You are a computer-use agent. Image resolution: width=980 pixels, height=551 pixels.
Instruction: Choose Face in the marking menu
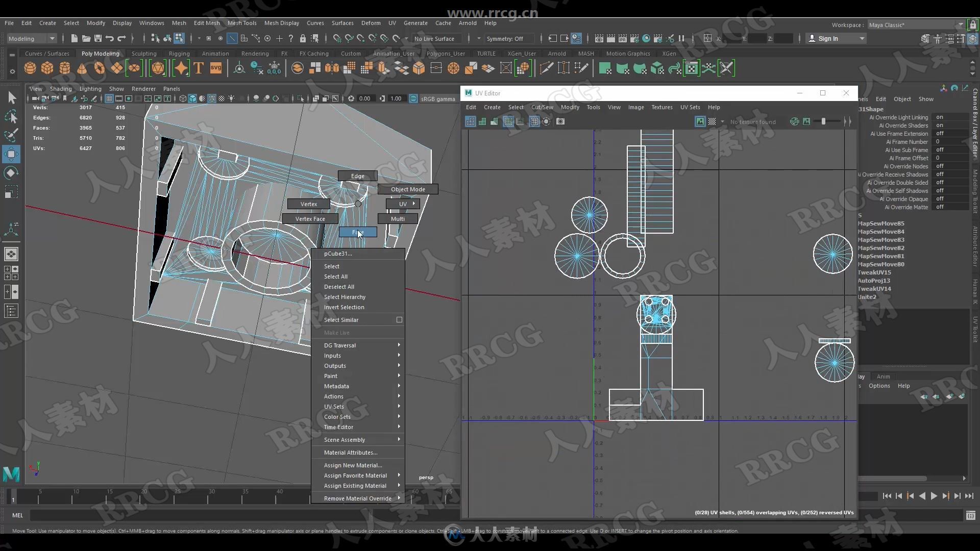[358, 232]
